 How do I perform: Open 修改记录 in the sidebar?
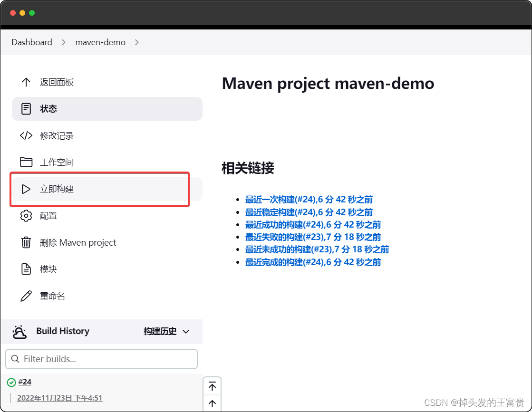tap(107, 135)
